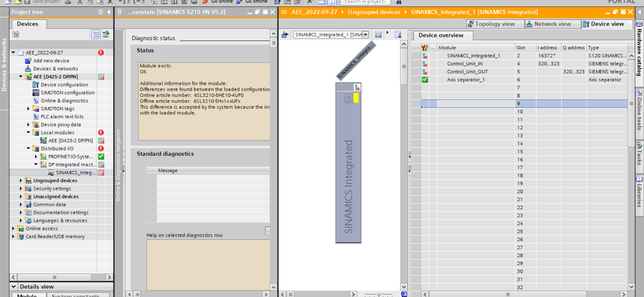Viewport: 644px width, 297px height.
Task: Collapse the Project tree panel with arrow
Action: pyautogui.click(x=109, y=12)
